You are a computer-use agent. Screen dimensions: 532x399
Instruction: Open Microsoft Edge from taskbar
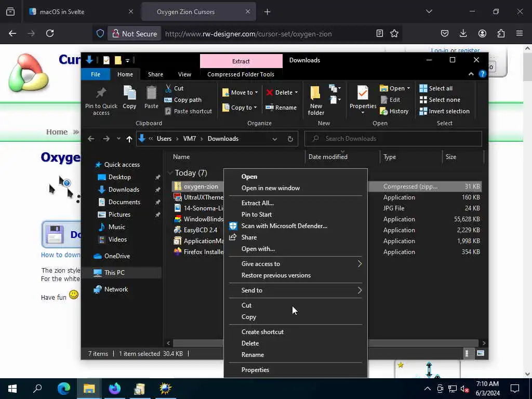(x=63, y=389)
